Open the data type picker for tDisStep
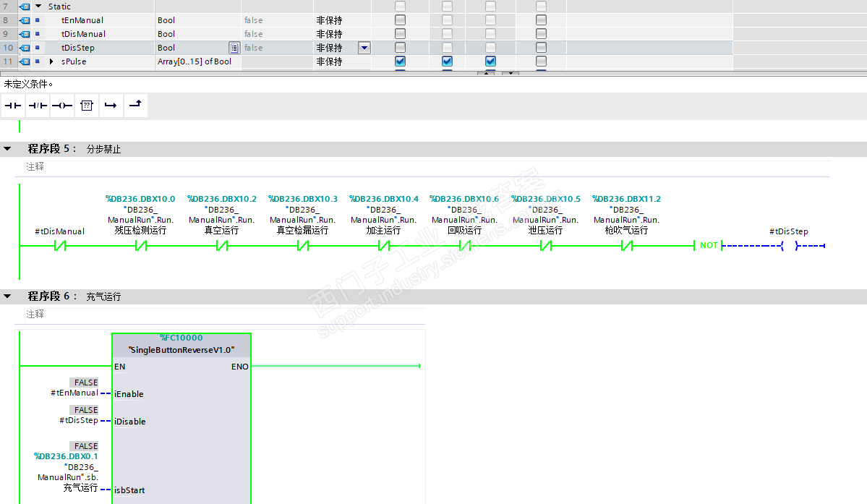This screenshot has height=504, width=867. click(x=234, y=48)
